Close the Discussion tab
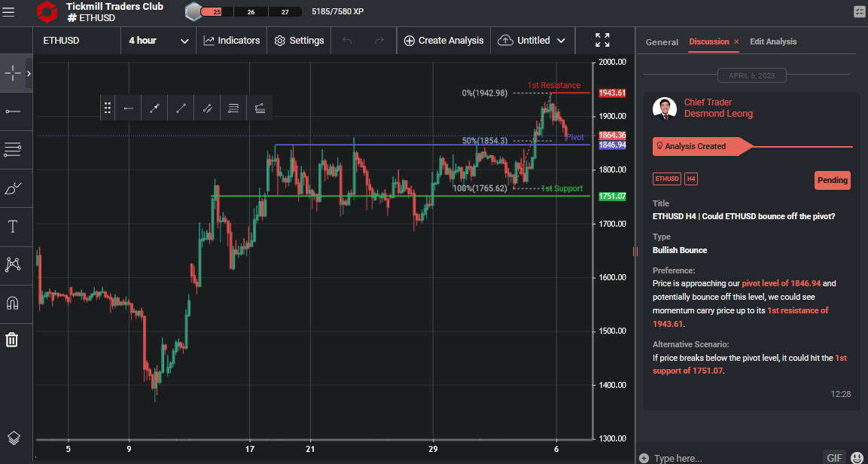Screen dimensions: 868x464 click(736, 41)
